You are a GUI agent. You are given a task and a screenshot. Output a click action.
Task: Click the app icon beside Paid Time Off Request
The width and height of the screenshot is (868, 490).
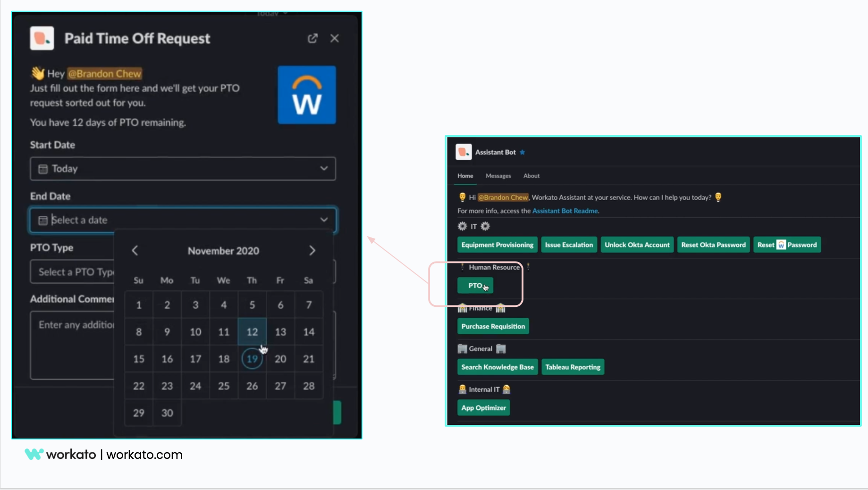pos(42,38)
